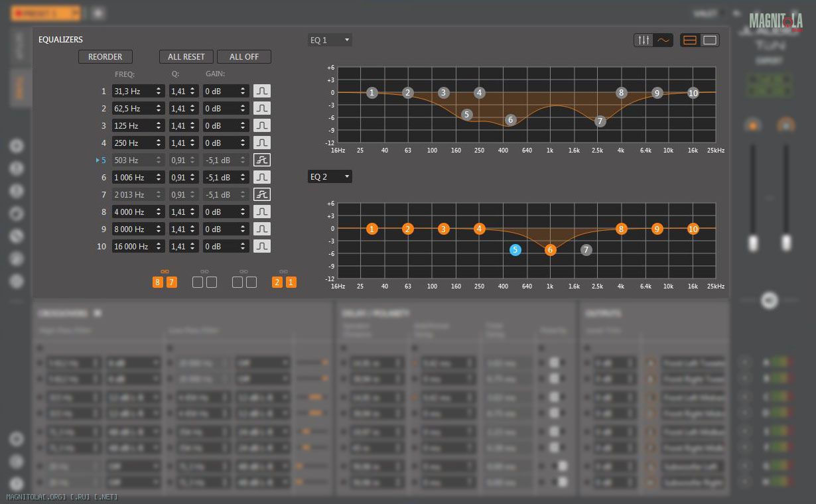
Task: Select orange node 6 in the EQ 2 graph
Action: tap(550, 250)
